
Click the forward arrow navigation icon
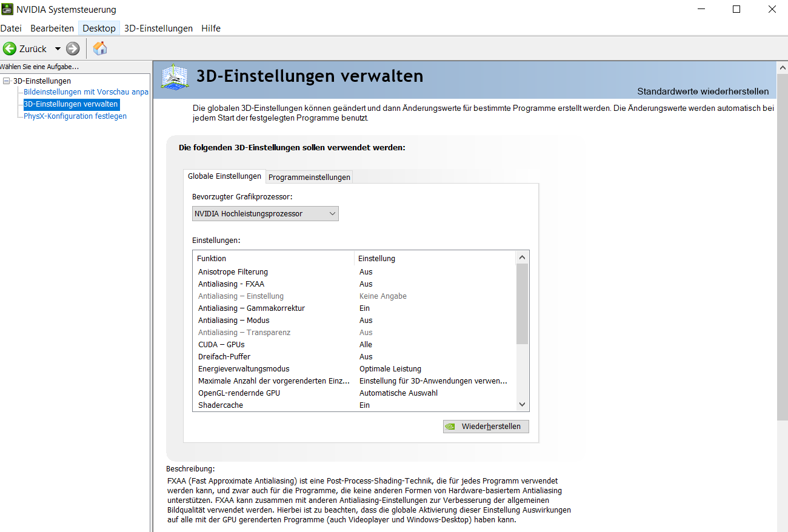(73, 48)
